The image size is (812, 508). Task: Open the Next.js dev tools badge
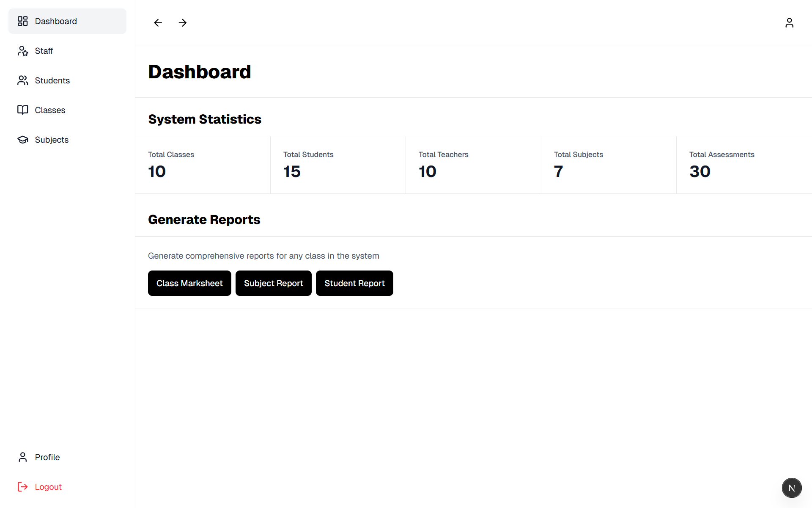792,488
